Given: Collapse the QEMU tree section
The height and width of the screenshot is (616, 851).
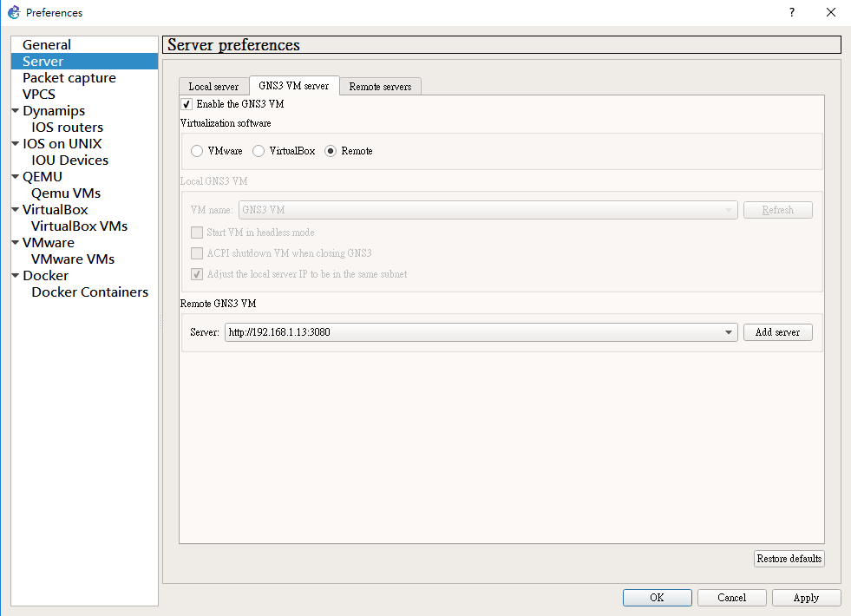Looking at the screenshot, I should tap(16, 177).
